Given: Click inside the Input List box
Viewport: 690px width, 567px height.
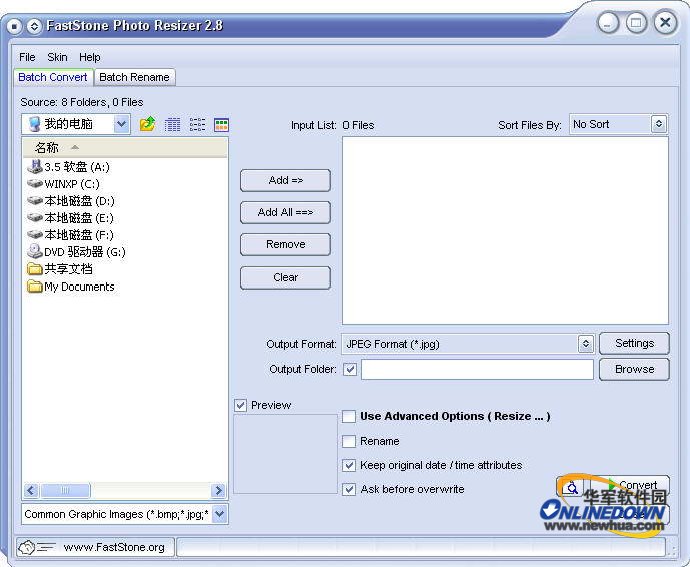Looking at the screenshot, I should [505, 231].
